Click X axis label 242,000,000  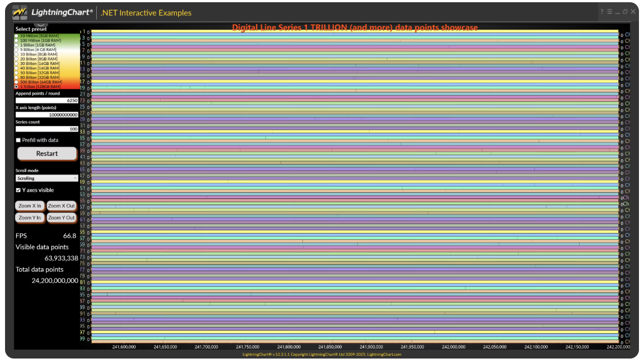pyautogui.click(x=454, y=347)
